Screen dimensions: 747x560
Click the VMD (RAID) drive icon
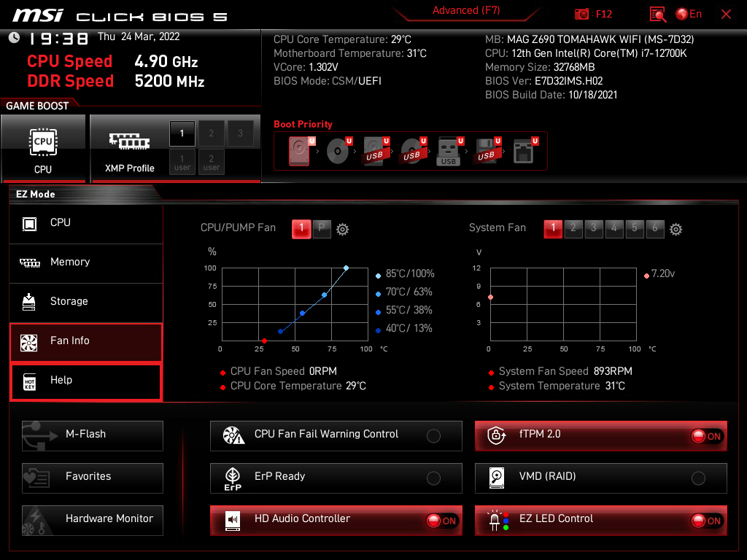tap(496, 477)
